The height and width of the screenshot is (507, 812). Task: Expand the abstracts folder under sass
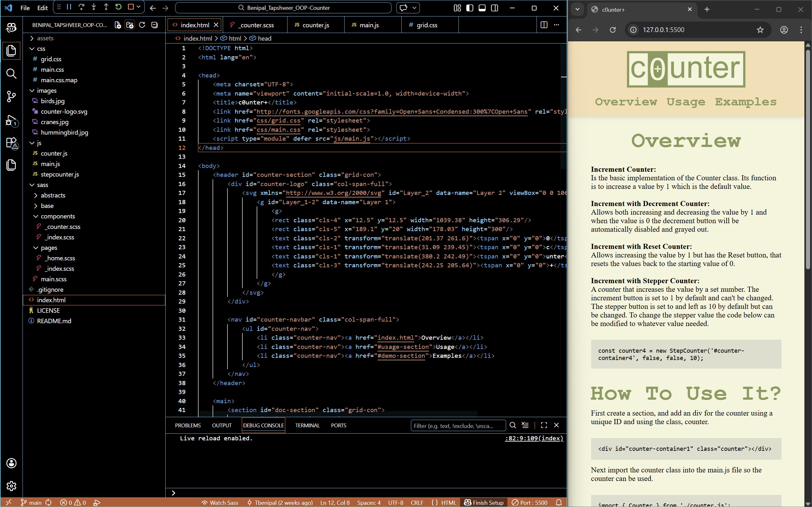(53, 195)
